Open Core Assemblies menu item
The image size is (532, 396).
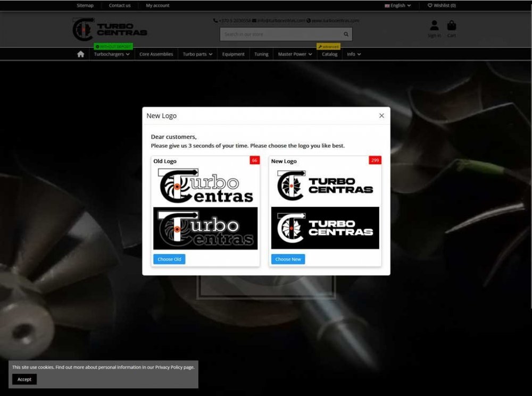tap(156, 54)
